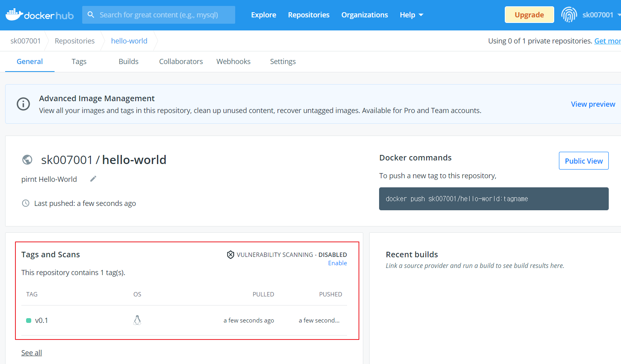This screenshot has height=364, width=621.
Task: Click the docker push command box
Action: pos(494,199)
